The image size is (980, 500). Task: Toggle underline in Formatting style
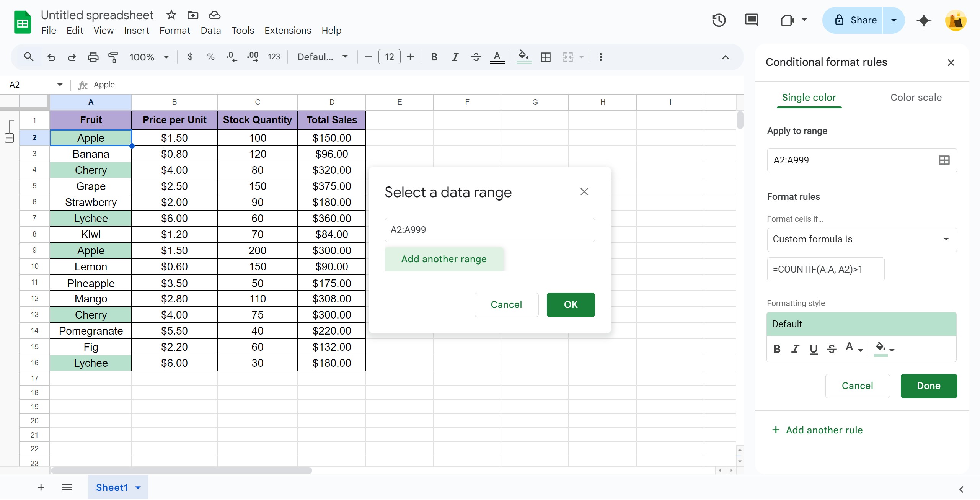coord(814,349)
